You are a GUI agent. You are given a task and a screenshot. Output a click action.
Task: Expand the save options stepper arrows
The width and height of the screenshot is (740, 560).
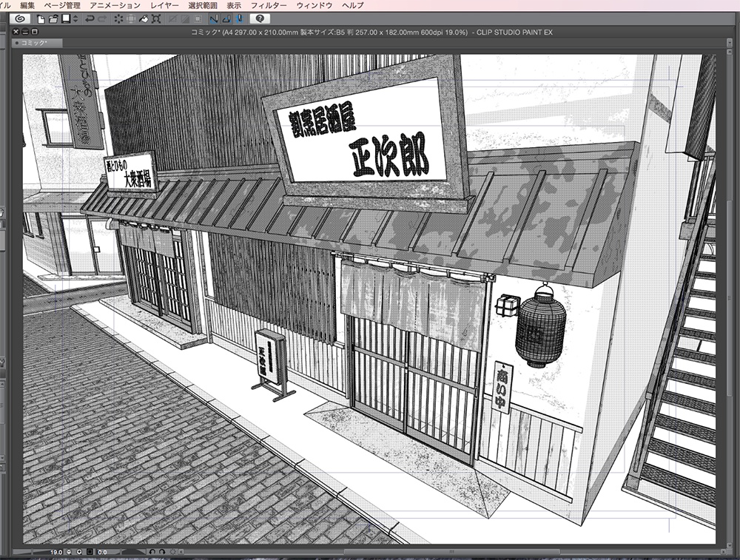75,19
